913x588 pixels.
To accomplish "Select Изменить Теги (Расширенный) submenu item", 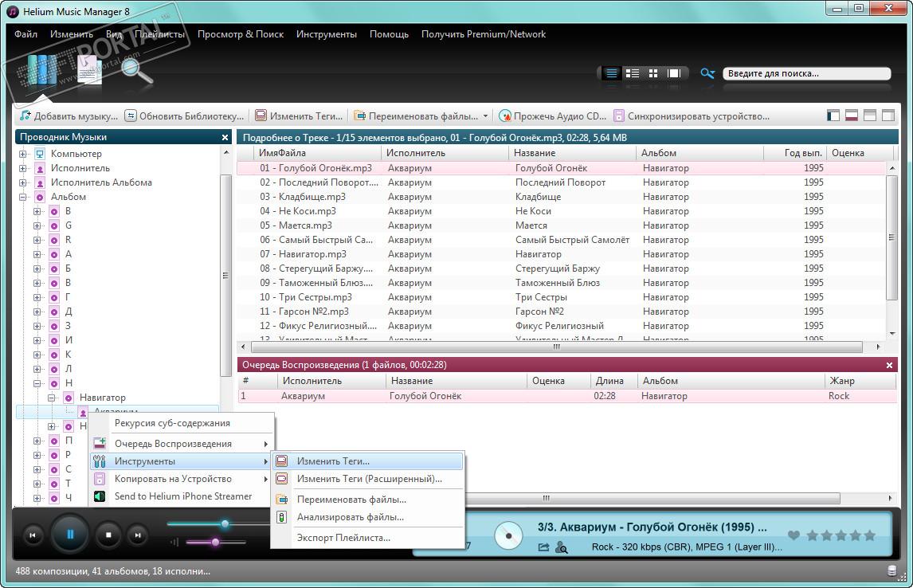I will [368, 479].
